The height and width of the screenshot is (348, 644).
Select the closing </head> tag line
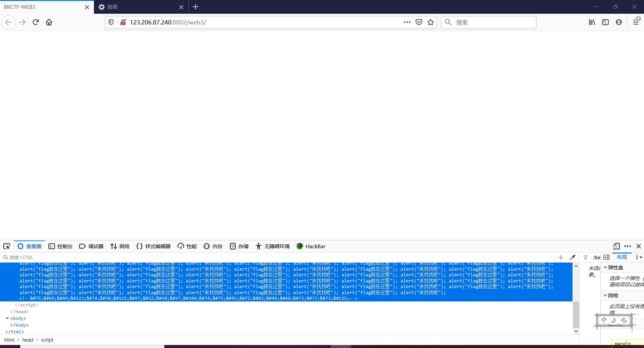[x=19, y=312]
